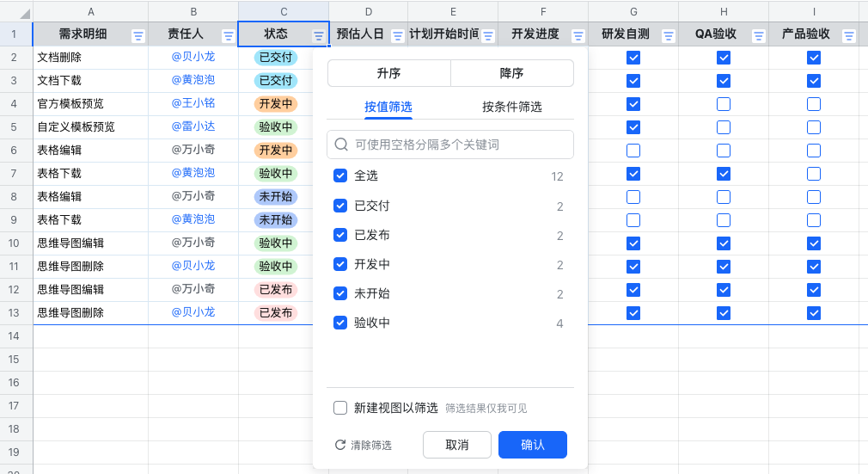Click filter icon in 状态 header
This screenshot has height=474, width=868.
tap(318, 36)
